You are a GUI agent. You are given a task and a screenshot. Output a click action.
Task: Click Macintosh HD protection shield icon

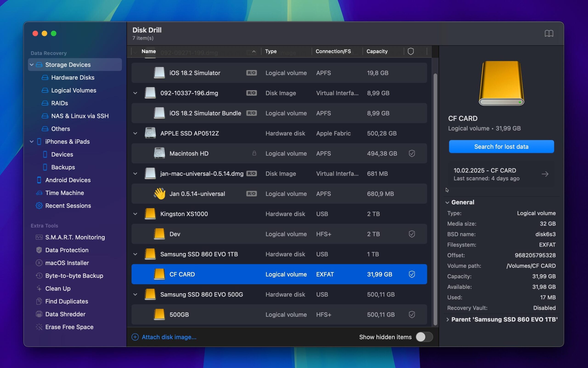[412, 153]
